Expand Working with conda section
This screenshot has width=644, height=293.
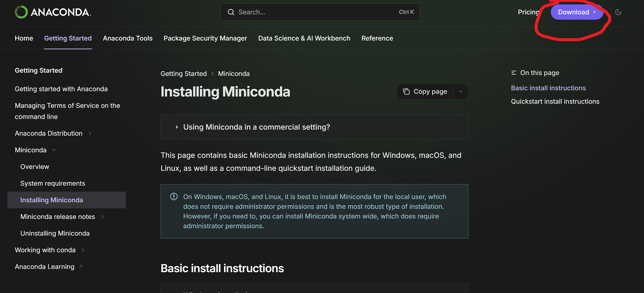[x=83, y=250]
